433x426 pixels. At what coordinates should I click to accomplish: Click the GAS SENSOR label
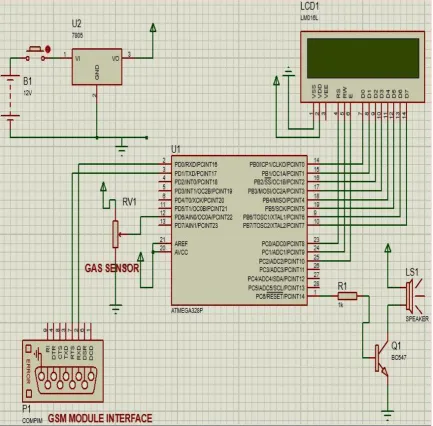pyautogui.click(x=112, y=268)
